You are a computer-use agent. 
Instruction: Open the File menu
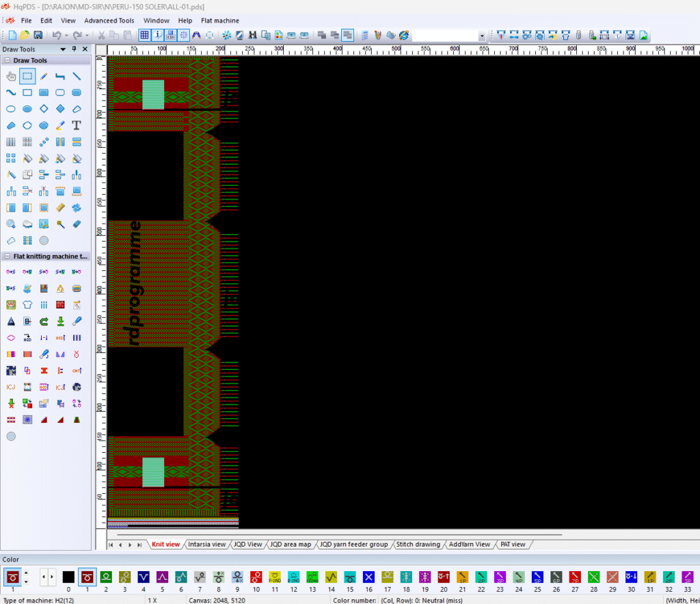pyautogui.click(x=27, y=21)
